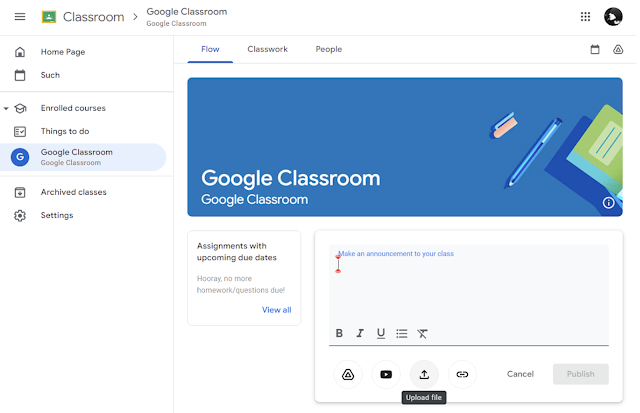Screen dimensions: 640x413
Task: Clear text formatting
Action: pyautogui.click(x=422, y=333)
